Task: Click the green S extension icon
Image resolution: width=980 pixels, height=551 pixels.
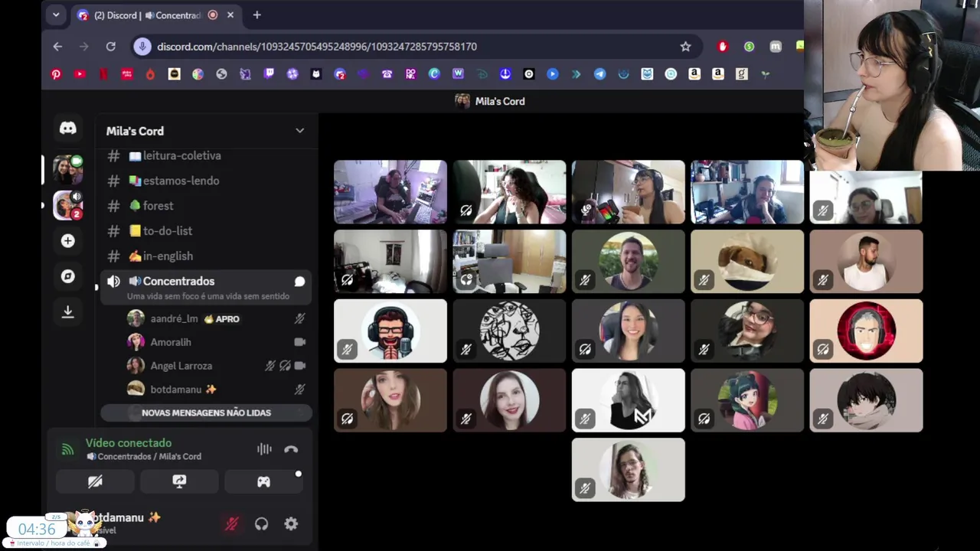Action: 749,47
